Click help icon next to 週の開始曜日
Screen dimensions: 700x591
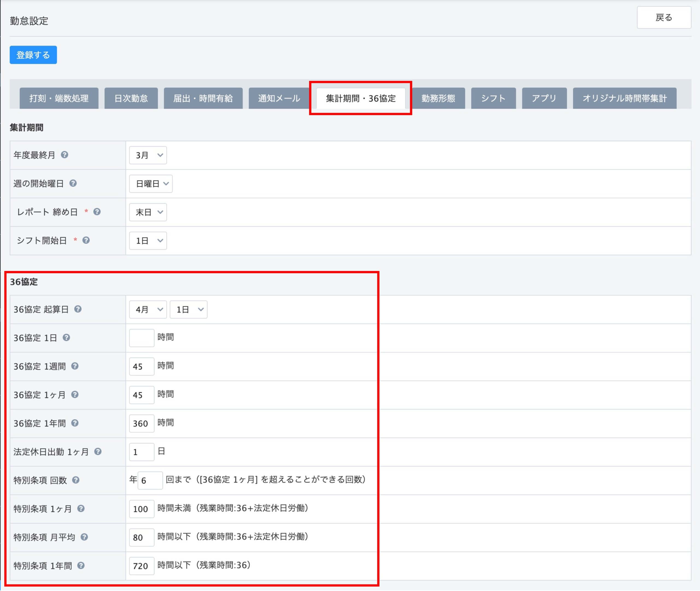(73, 183)
